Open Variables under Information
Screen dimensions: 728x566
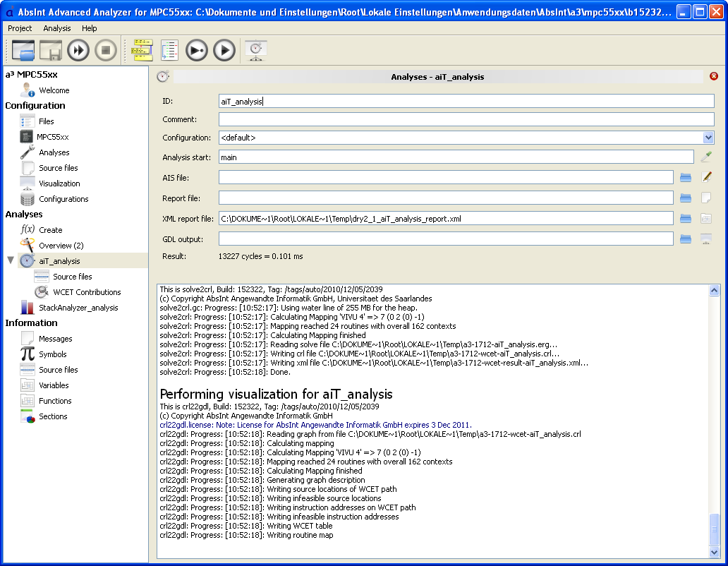(54, 385)
